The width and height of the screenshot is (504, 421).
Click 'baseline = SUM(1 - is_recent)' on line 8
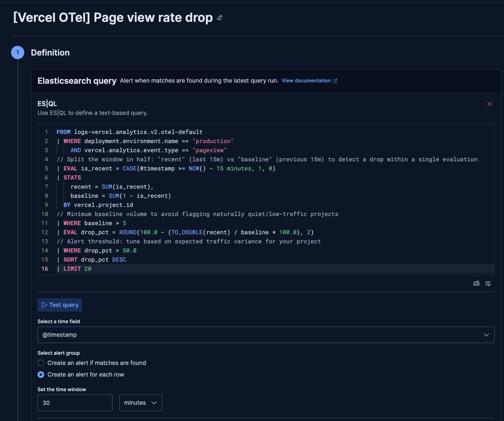pos(121,196)
